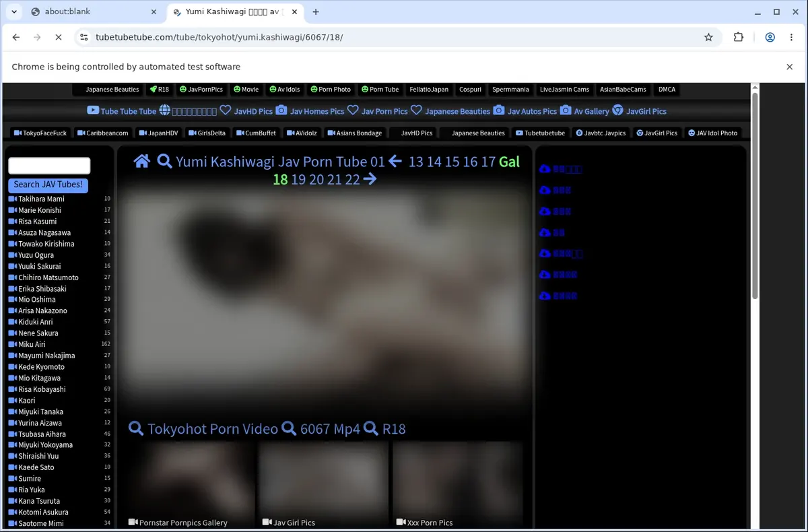Click the Search JAV Tubes! button
This screenshot has width=808, height=532.
[x=48, y=185]
